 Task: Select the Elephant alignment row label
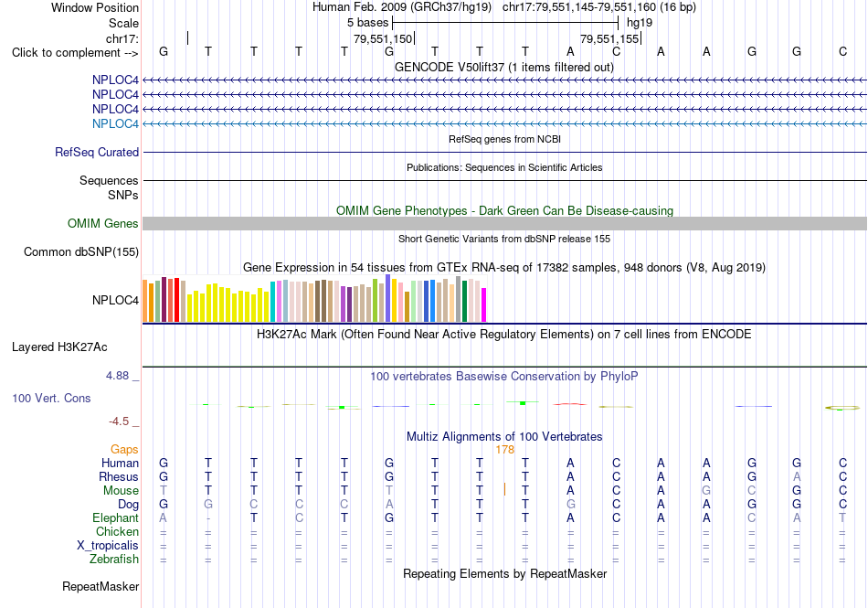[x=115, y=517]
